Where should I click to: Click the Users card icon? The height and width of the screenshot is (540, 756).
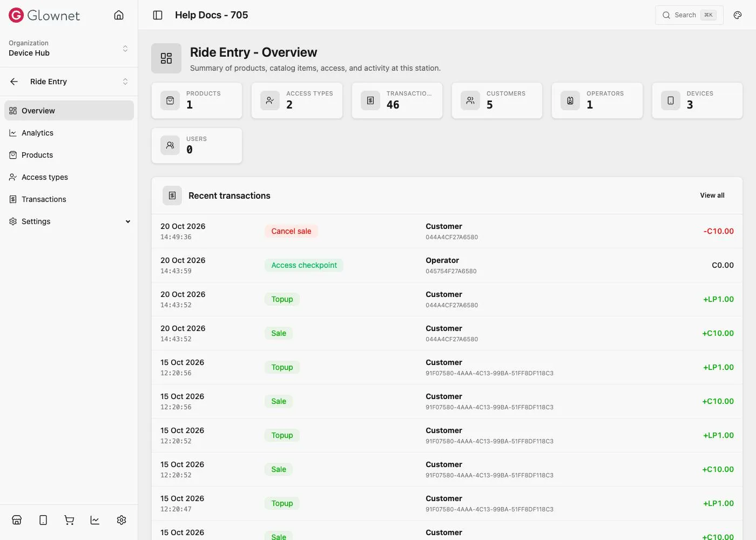[x=170, y=145]
